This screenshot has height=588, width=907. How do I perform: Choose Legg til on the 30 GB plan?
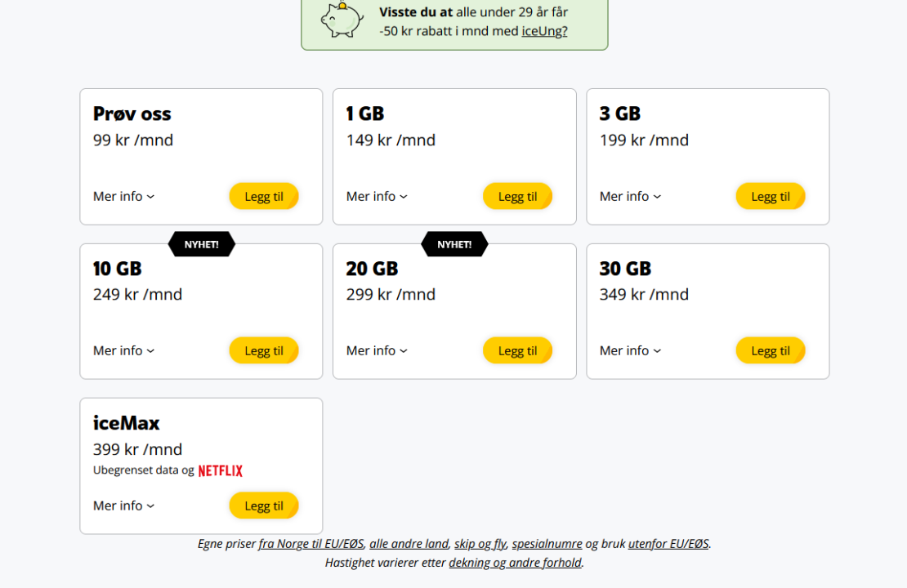coord(770,350)
